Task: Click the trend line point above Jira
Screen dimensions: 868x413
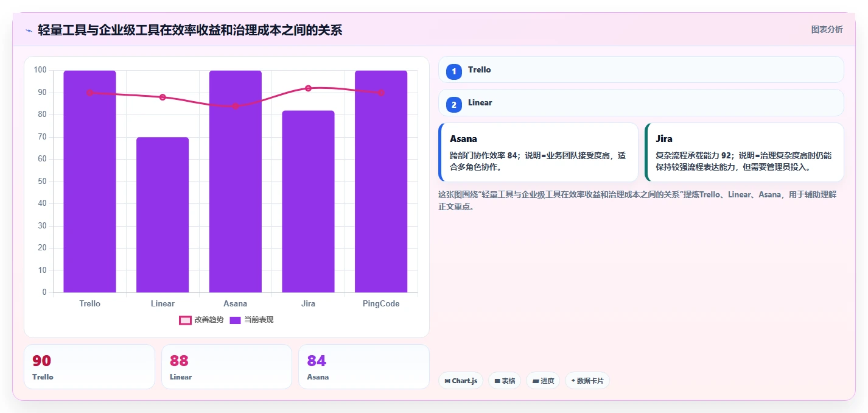Action: [x=308, y=88]
